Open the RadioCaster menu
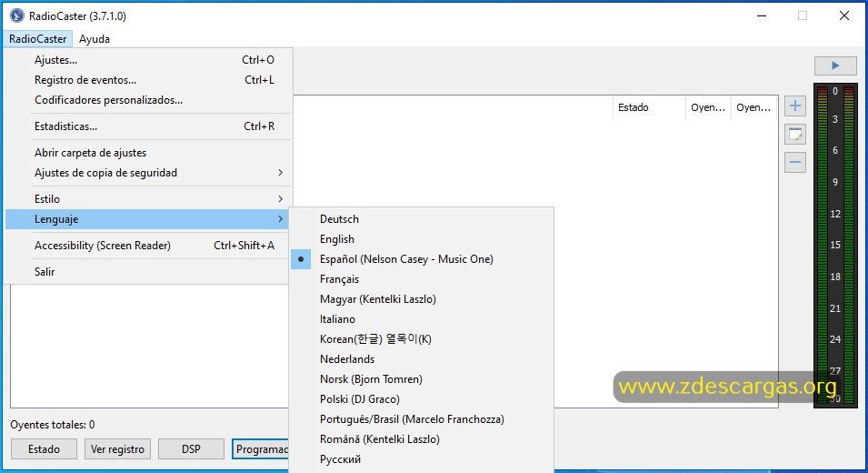 tap(37, 39)
